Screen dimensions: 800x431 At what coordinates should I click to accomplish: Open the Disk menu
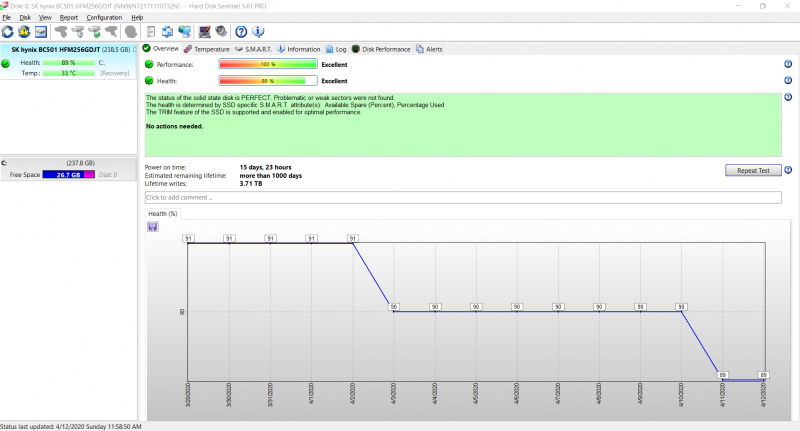click(26, 17)
